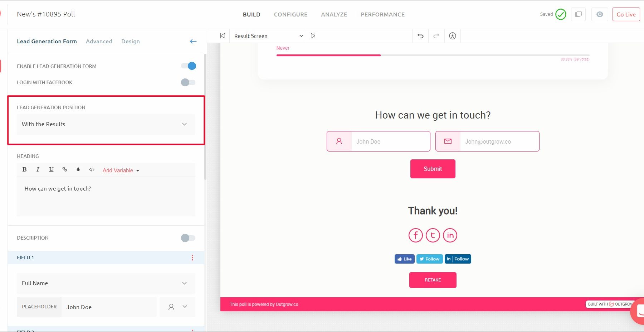644x332 pixels.
Task: Turn on the Description toggle
Action: [x=188, y=238]
